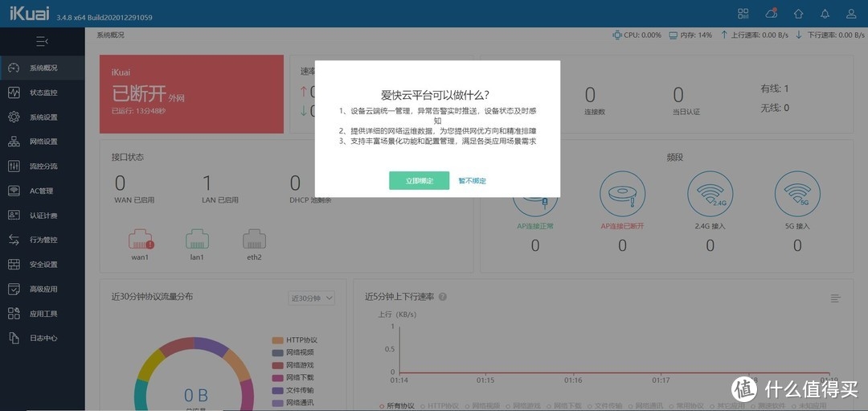Image resolution: width=868 pixels, height=411 pixels.
Task: Click 立即绑定 button in dialog
Action: (x=419, y=181)
